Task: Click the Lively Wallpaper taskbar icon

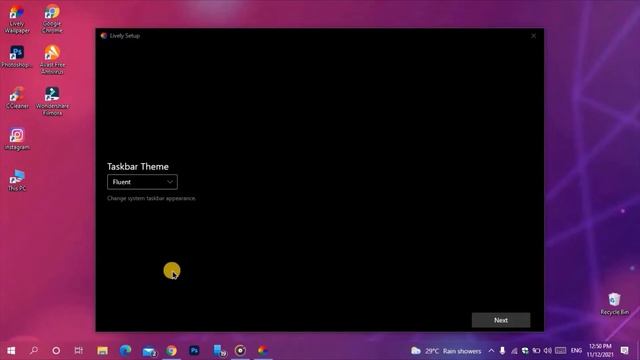Action: pyautogui.click(x=263, y=351)
